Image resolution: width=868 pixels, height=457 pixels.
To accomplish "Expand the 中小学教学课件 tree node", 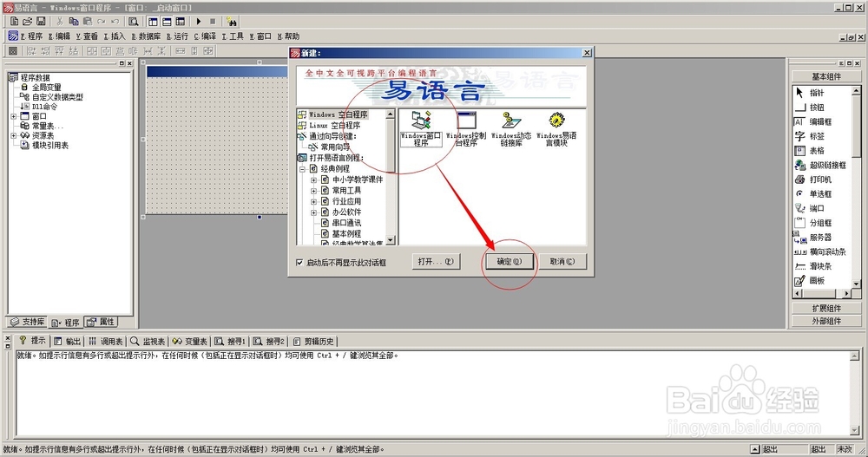I will click(314, 180).
